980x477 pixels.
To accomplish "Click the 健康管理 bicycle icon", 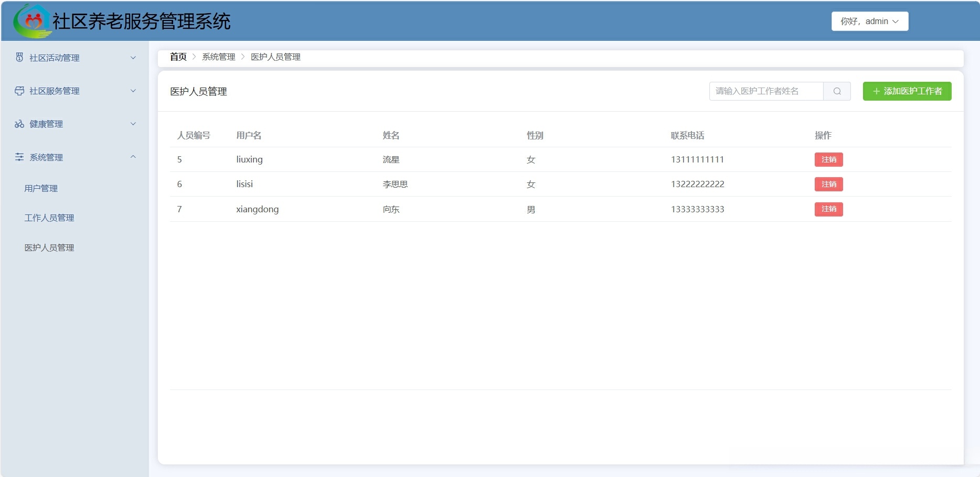I will [19, 124].
